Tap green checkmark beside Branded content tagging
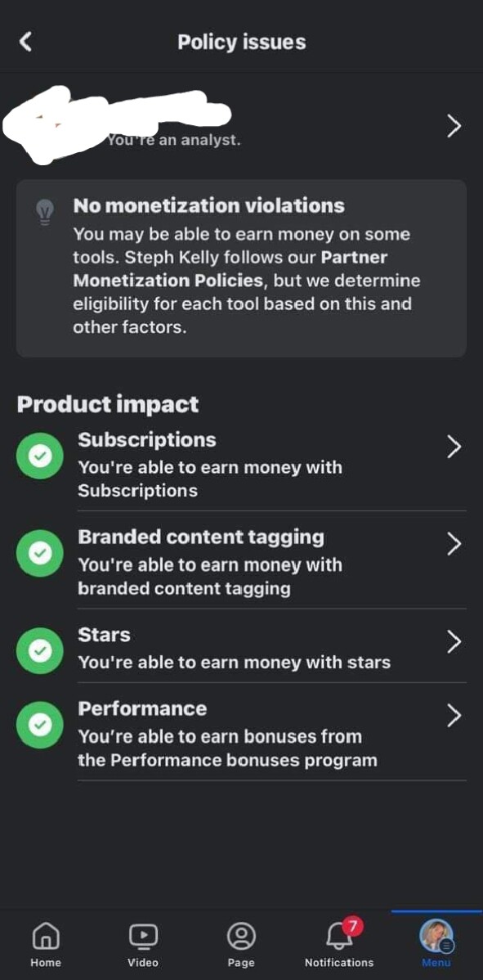This screenshot has height=980, width=483. pyautogui.click(x=40, y=553)
